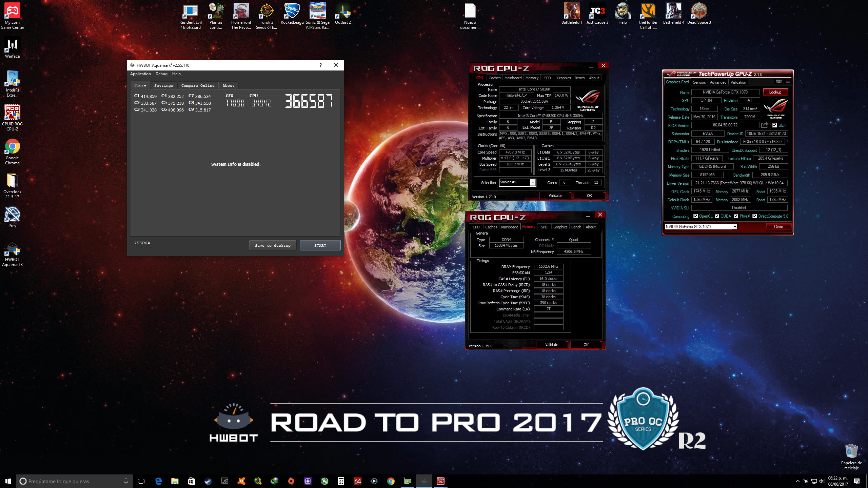This screenshot has width=868, height=488.
Task: Click the START button in Aquamark
Action: pos(320,245)
